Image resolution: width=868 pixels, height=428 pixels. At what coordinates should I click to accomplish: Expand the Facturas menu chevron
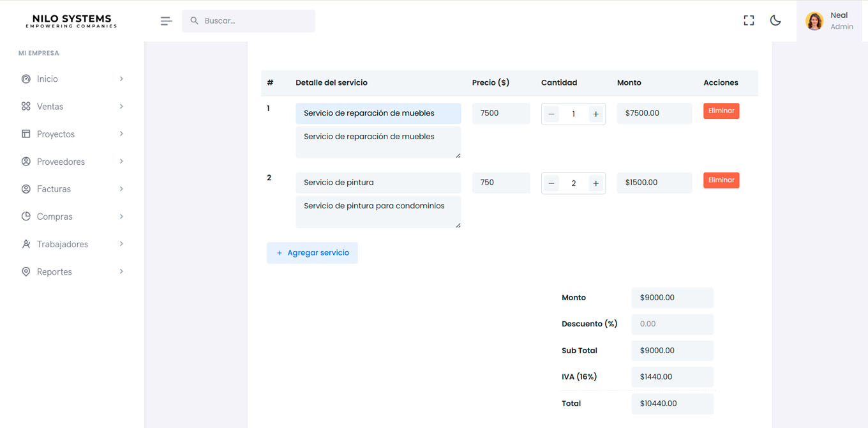pos(121,189)
